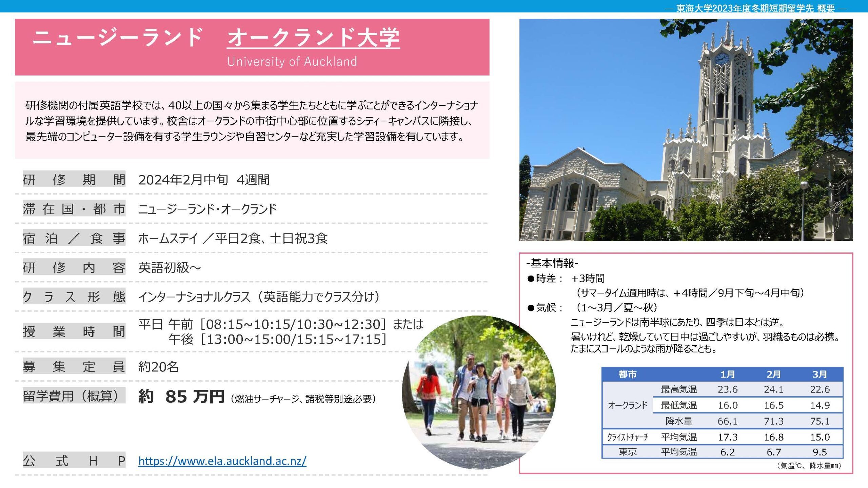Click the circular photo of walking students
The height and width of the screenshot is (488, 868).
pyautogui.click(x=479, y=392)
